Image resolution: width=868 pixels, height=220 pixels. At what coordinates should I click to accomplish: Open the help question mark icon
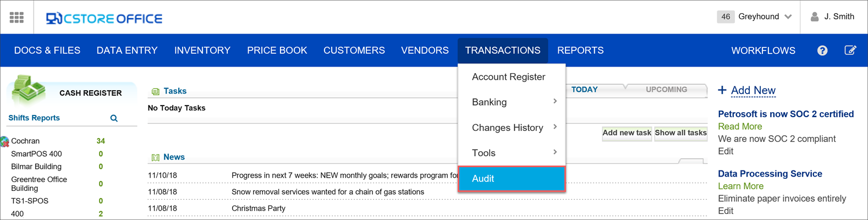[822, 51]
